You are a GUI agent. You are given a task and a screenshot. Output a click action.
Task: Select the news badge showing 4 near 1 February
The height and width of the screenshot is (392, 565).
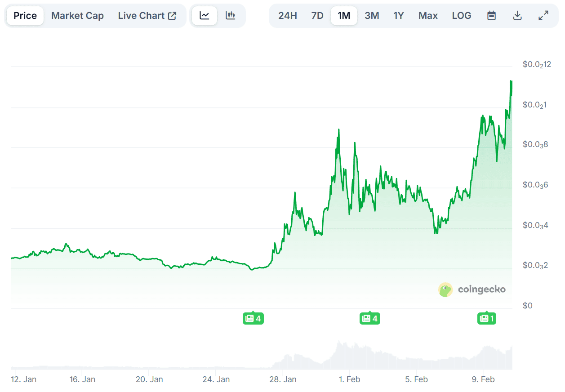[370, 318]
